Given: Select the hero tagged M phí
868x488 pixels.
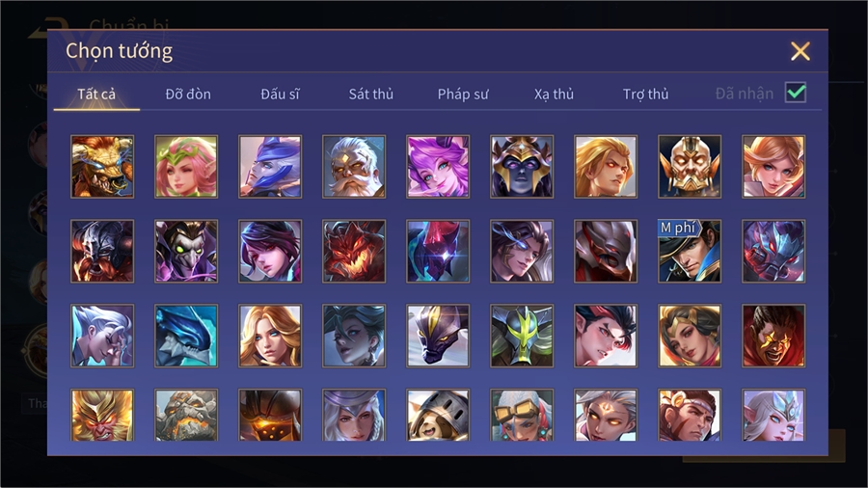Looking at the screenshot, I should pos(690,251).
